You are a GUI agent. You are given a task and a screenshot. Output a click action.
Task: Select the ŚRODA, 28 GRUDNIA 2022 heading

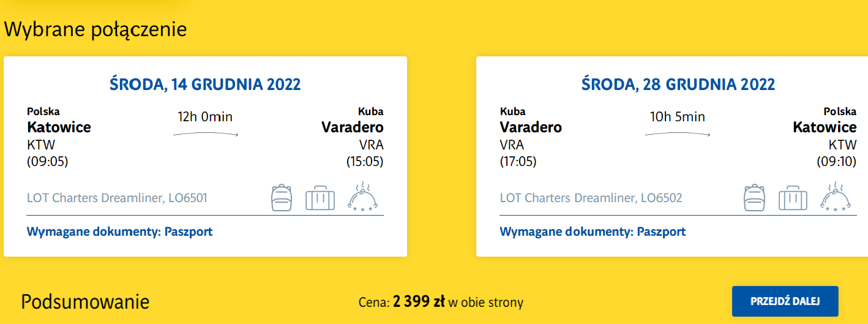[x=678, y=85]
